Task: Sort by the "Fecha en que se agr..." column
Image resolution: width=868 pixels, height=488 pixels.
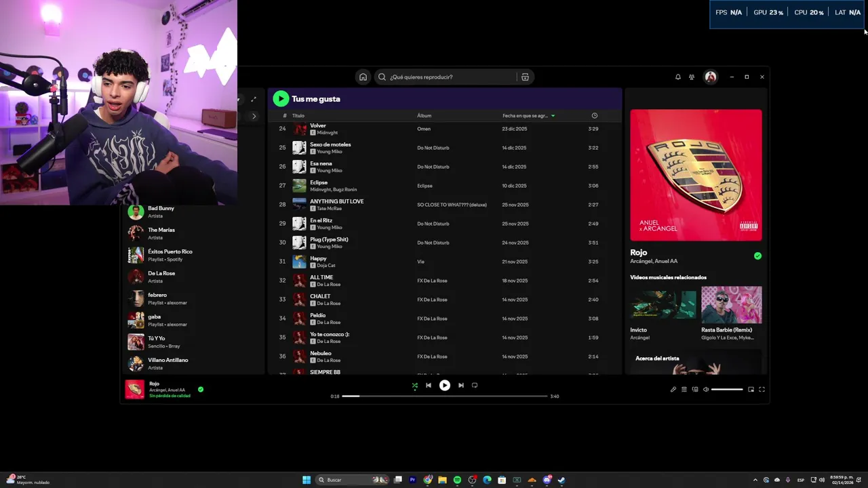Action: [x=528, y=116]
